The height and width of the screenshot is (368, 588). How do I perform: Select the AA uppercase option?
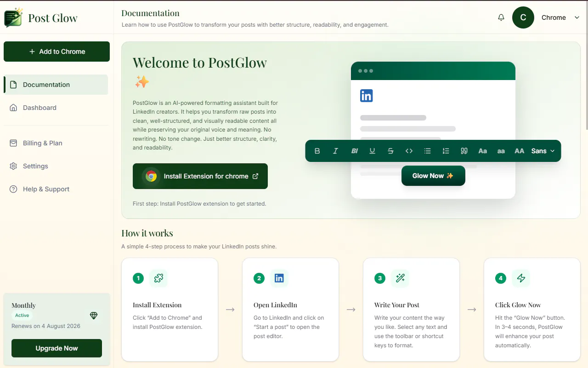pyautogui.click(x=520, y=151)
